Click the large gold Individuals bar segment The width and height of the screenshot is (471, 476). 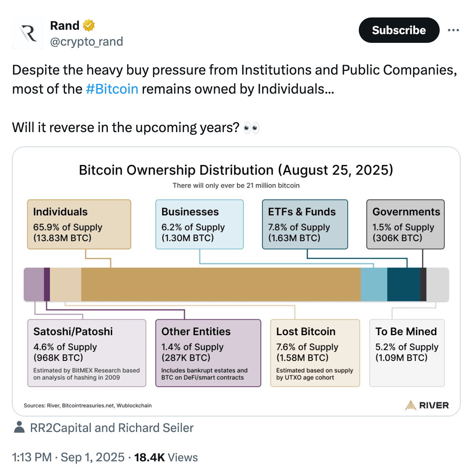[221, 284]
